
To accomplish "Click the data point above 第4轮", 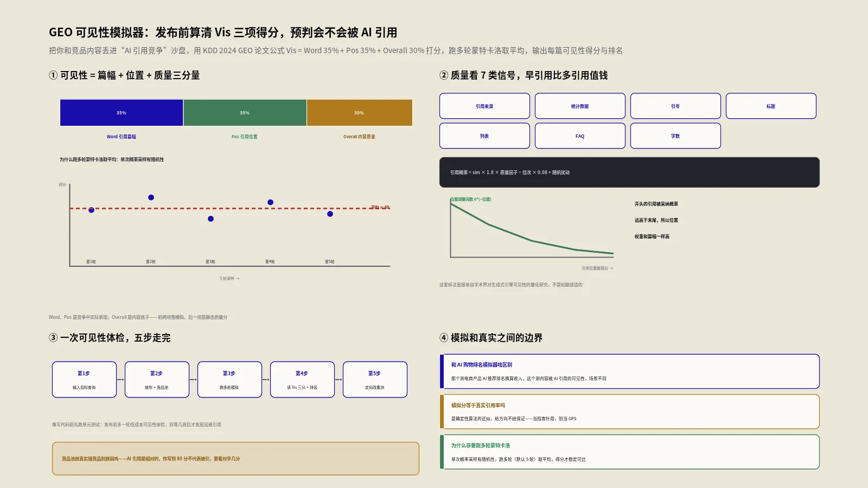I will (270, 202).
